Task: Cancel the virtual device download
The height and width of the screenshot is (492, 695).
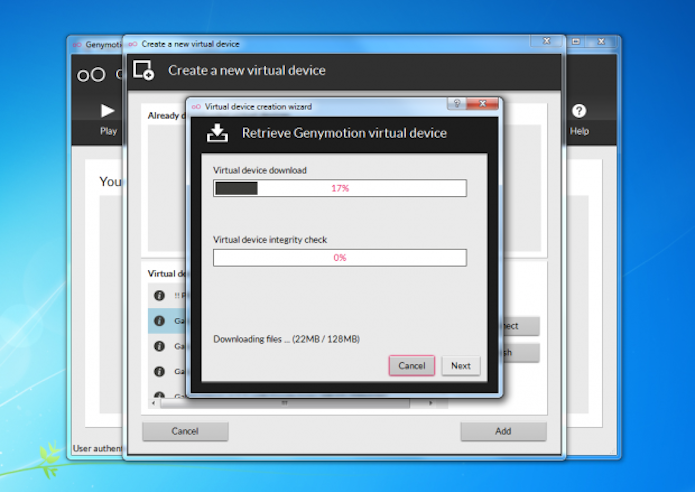Action: 411,366
